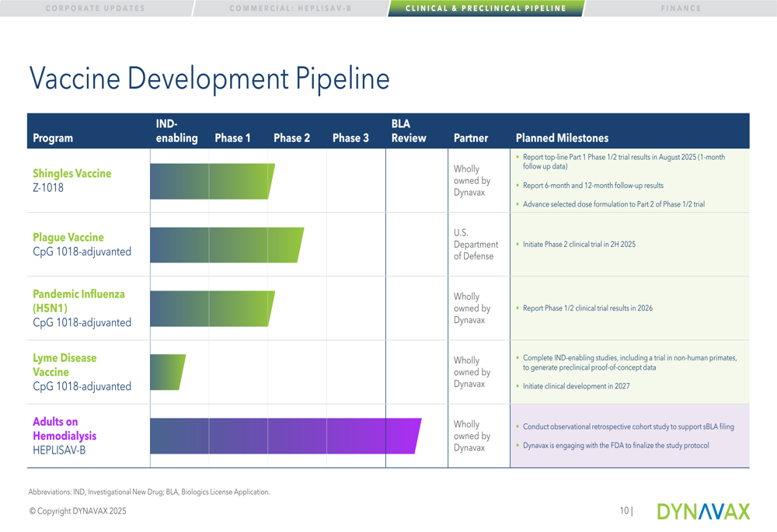The height and width of the screenshot is (532, 777).
Task: Select the Lyme Disease Vaccine program name
Action: click(64, 364)
